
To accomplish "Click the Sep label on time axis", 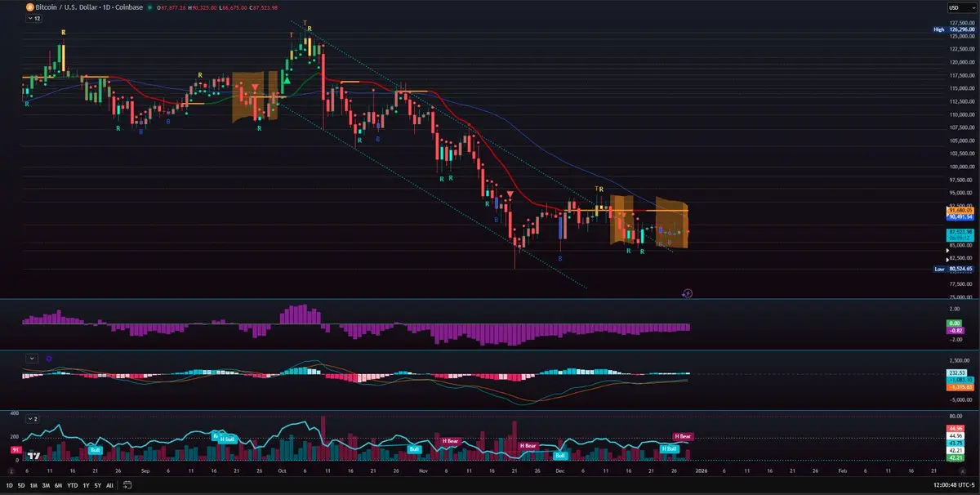I will point(144,471).
